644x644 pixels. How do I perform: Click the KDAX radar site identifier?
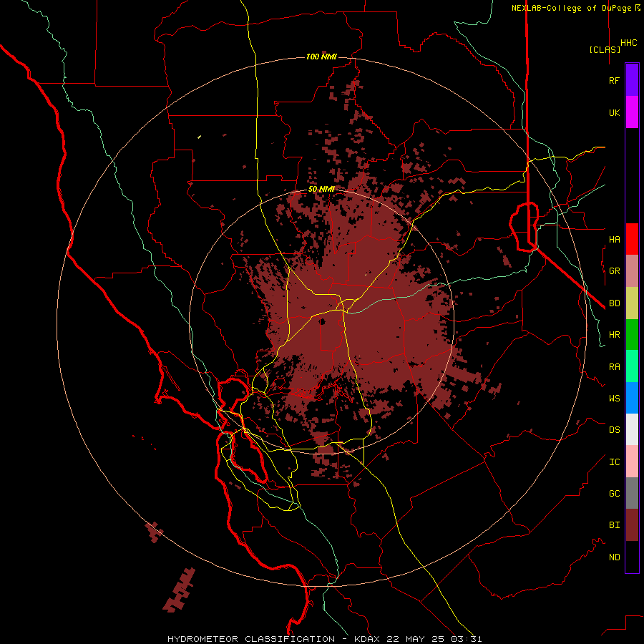point(367,639)
